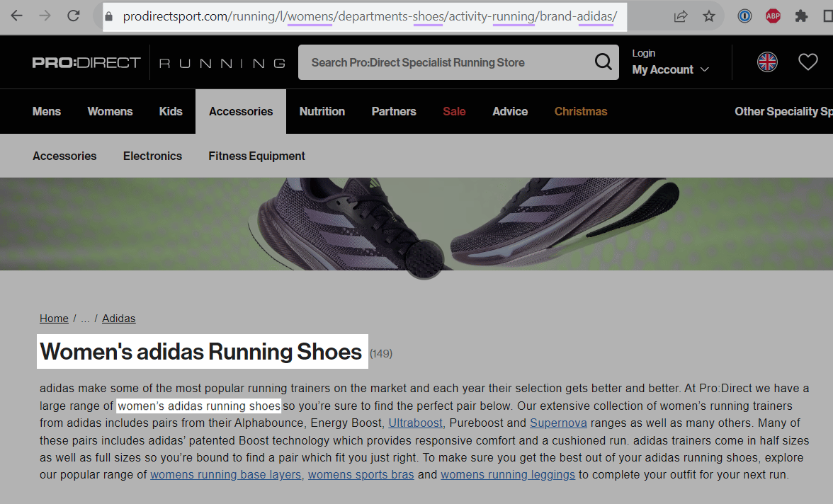Open womens sports bras link
The image size is (833, 504).
[x=361, y=474]
